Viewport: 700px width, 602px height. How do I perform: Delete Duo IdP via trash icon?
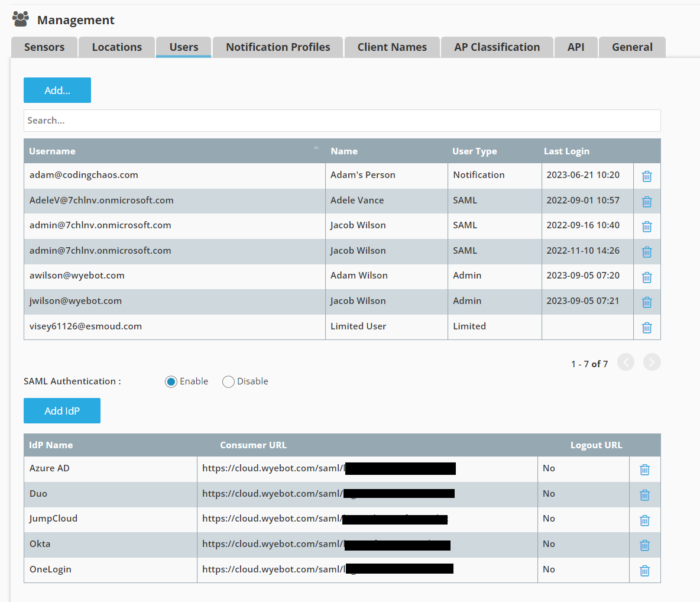click(x=644, y=495)
